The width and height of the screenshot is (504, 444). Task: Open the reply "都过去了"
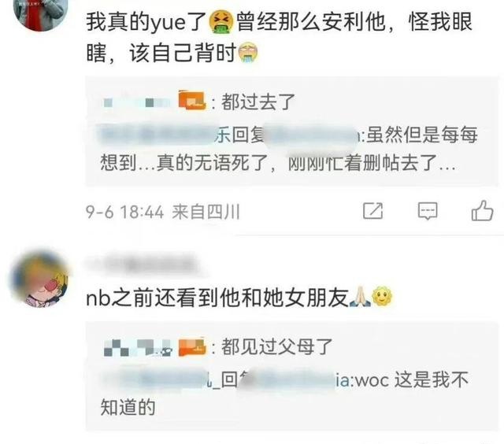tap(258, 102)
